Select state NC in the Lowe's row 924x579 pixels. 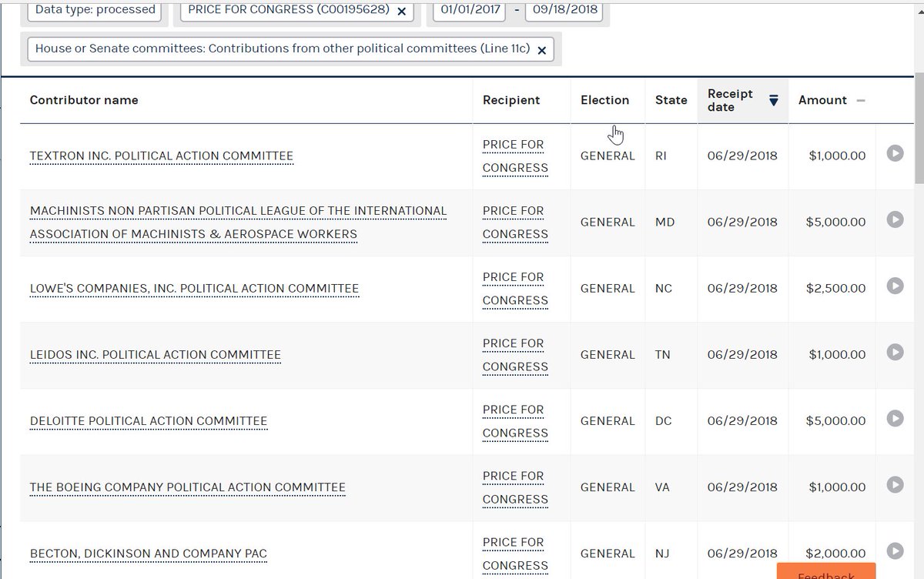pyautogui.click(x=664, y=288)
